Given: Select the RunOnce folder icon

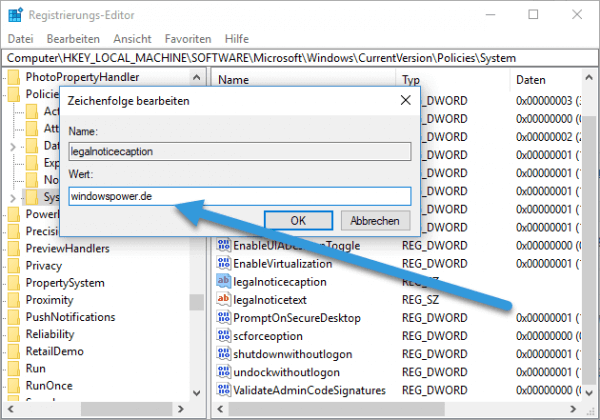Looking at the screenshot, I should pyautogui.click(x=14, y=386).
